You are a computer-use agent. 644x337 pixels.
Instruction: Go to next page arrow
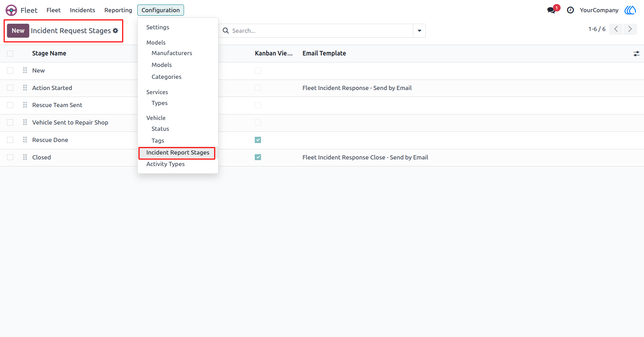tap(630, 29)
